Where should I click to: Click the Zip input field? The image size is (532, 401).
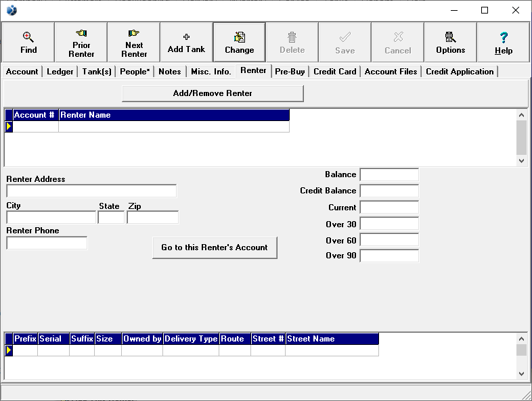coord(153,217)
